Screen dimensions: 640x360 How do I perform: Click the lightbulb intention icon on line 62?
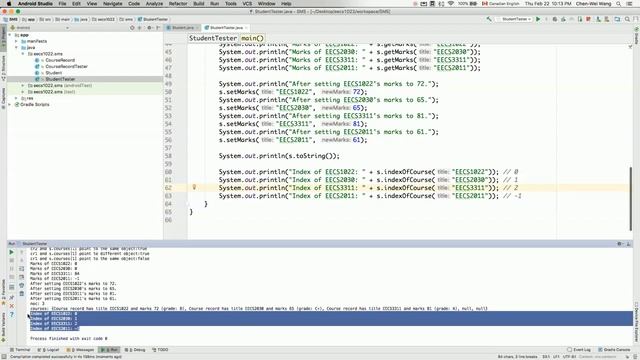point(194,187)
